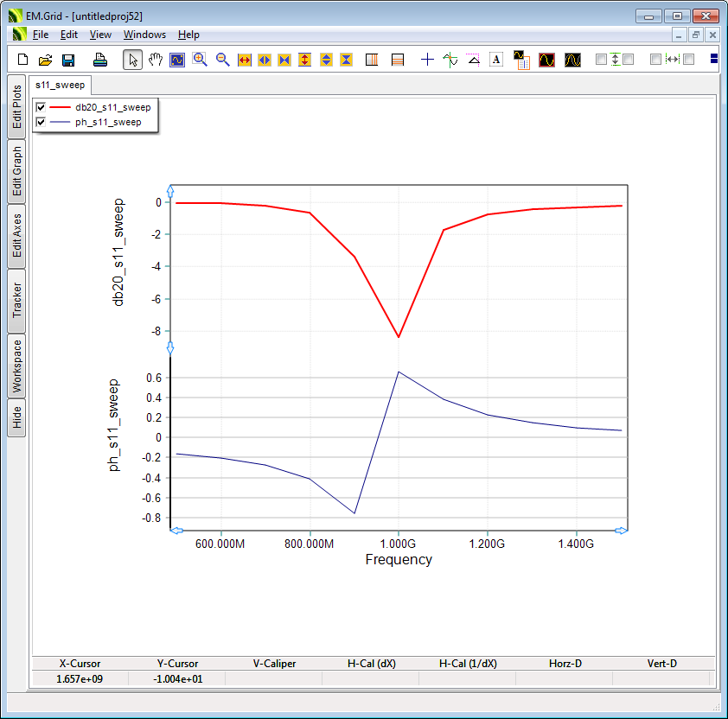Viewport: 728px width, 719px height.
Task: Open the File menu
Action: coord(41,35)
